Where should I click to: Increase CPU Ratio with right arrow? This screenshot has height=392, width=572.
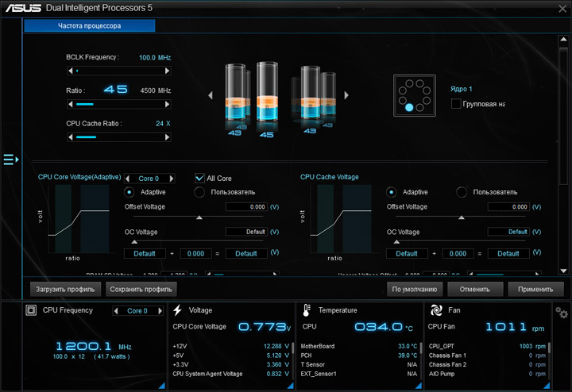click(167, 104)
